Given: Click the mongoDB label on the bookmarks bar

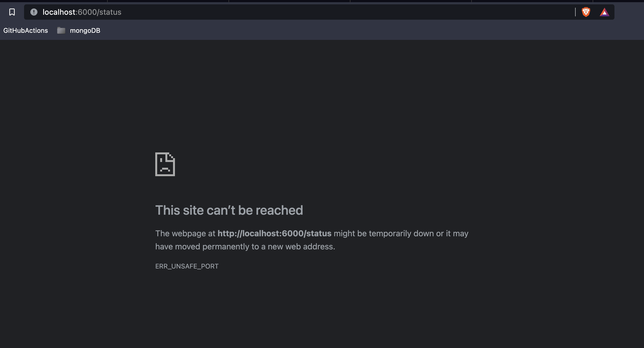Looking at the screenshot, I should point(85,30).
